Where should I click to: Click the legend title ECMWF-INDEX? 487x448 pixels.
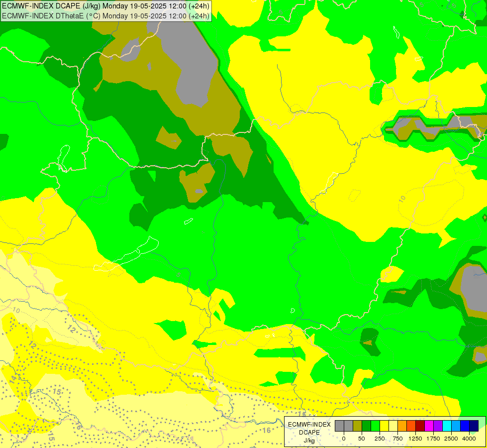coord(309,425)
